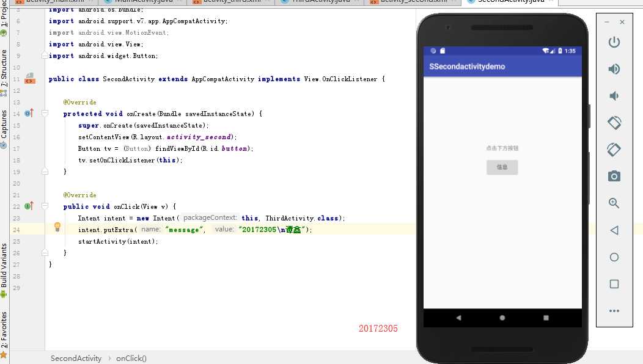
Task: Click the implements gutter icon beside onClick
Action: (29, 206)
